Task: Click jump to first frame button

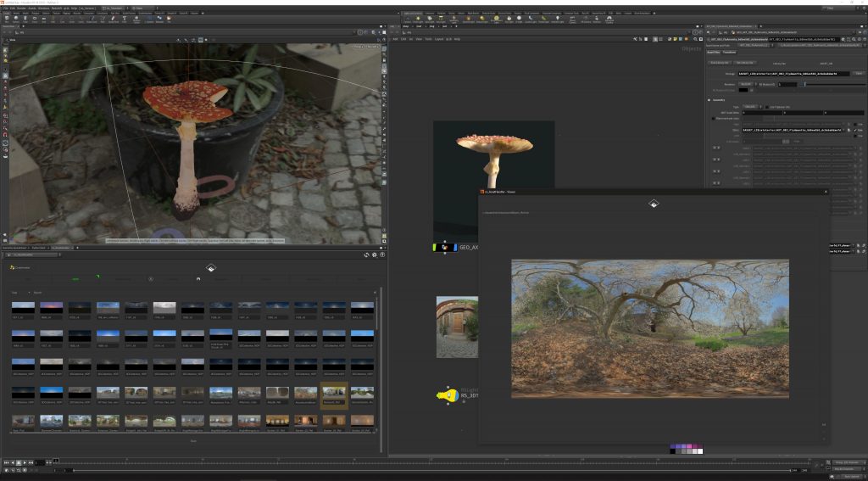Action: coord(4,462)
